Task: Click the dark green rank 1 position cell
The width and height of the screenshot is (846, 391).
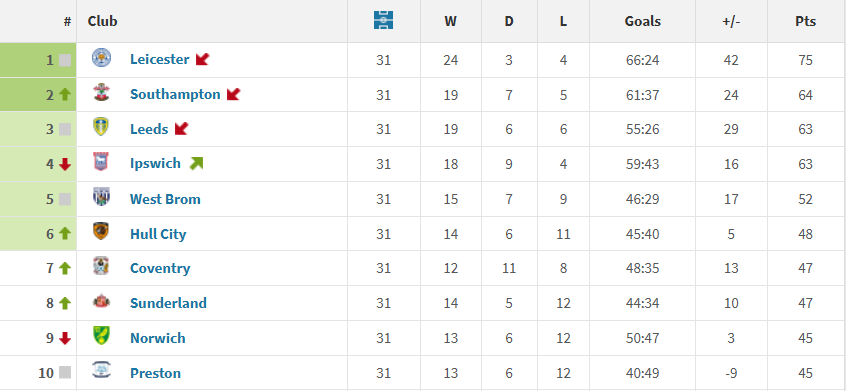Action: 38,60
